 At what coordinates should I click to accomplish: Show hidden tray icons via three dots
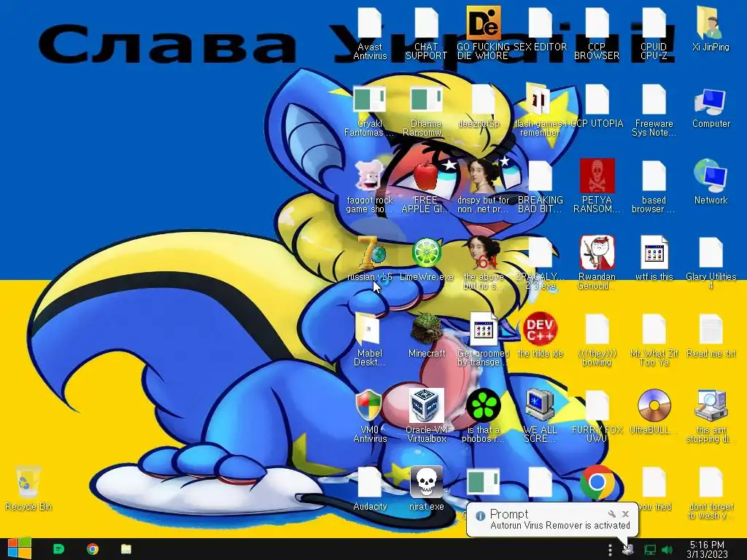click(610, 550)
